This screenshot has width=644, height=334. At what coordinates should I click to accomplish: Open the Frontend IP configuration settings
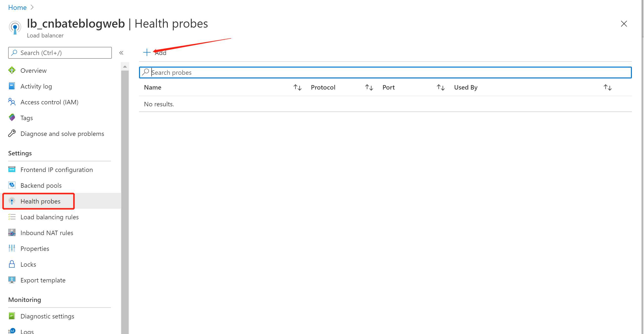click(x=57, y=169)
